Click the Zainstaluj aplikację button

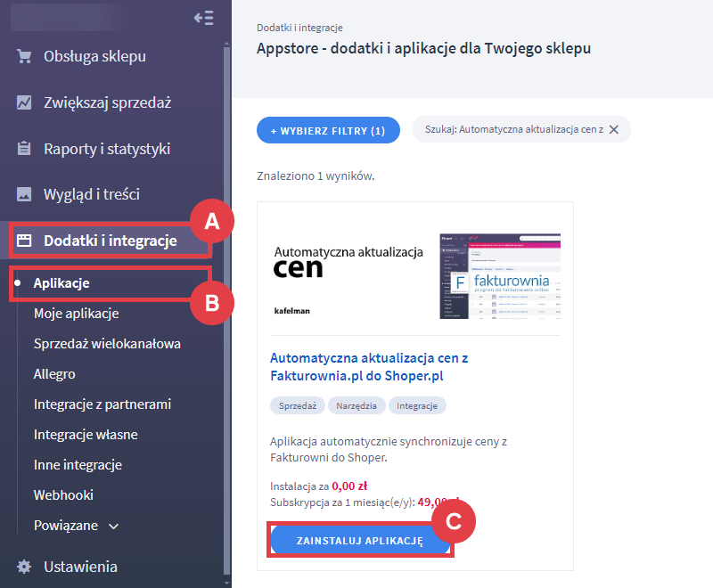360,540
